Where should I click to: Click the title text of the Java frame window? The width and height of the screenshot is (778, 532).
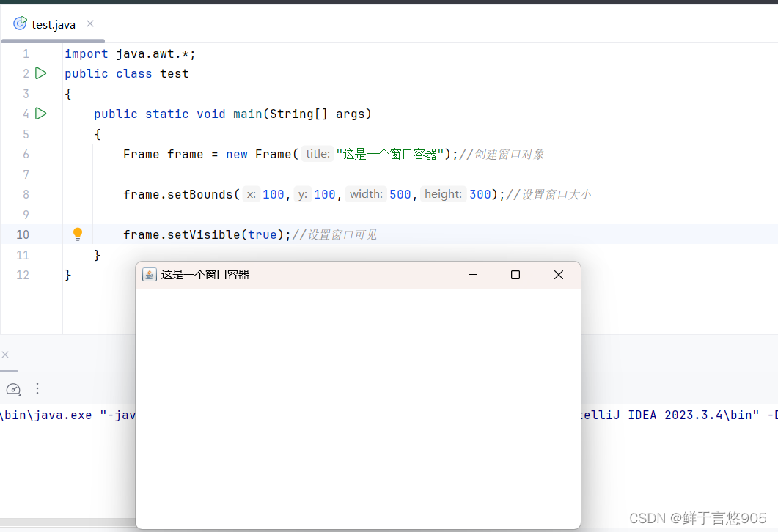tap(205, 275)
